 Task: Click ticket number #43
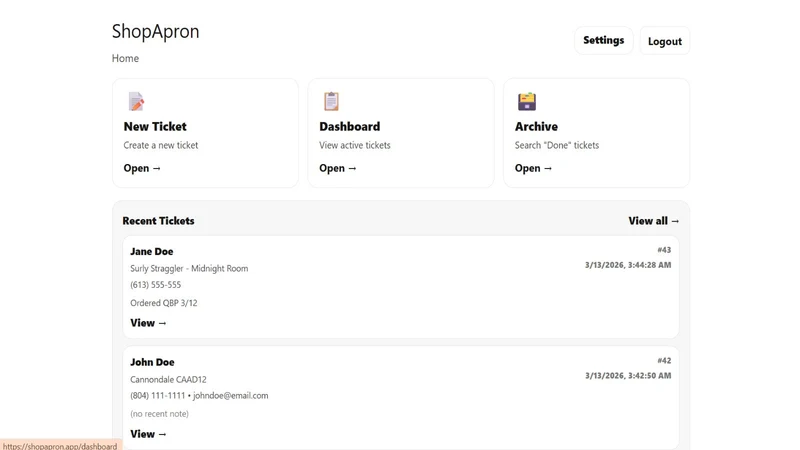point(664,250)
